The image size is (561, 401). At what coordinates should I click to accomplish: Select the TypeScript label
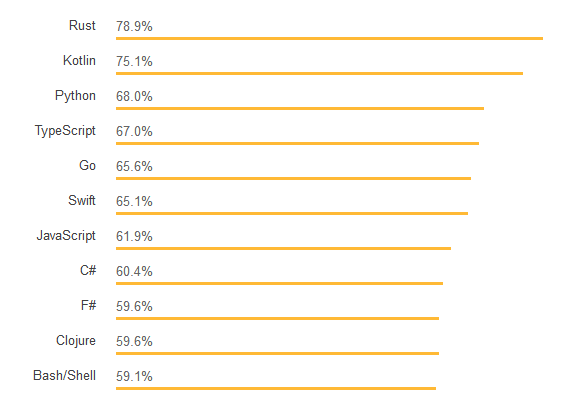pyautogui.click(x=65, y=131)
